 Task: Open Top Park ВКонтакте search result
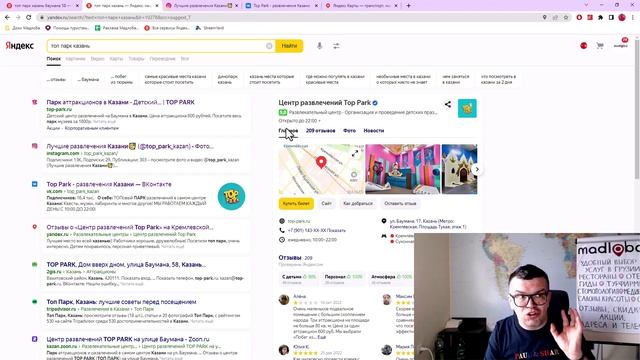tap(109, 184)
